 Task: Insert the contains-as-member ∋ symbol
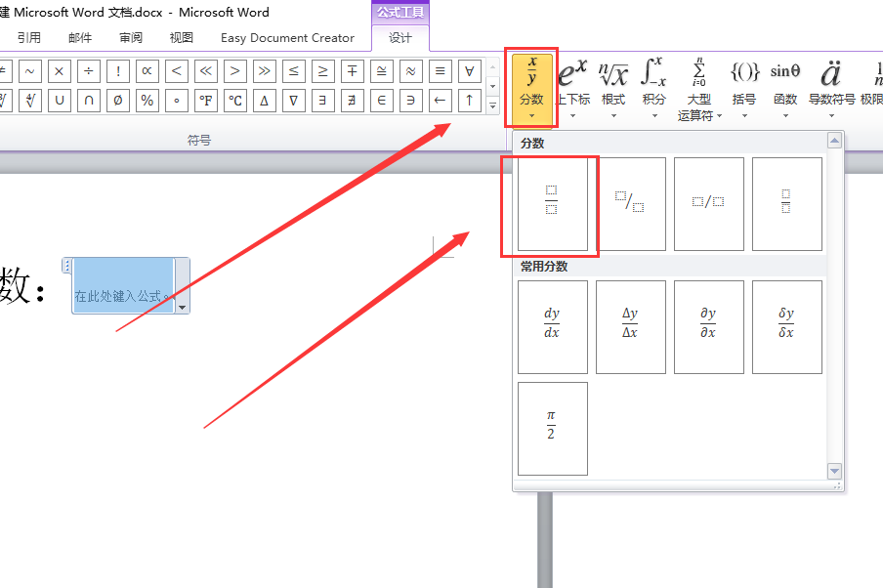410,101
